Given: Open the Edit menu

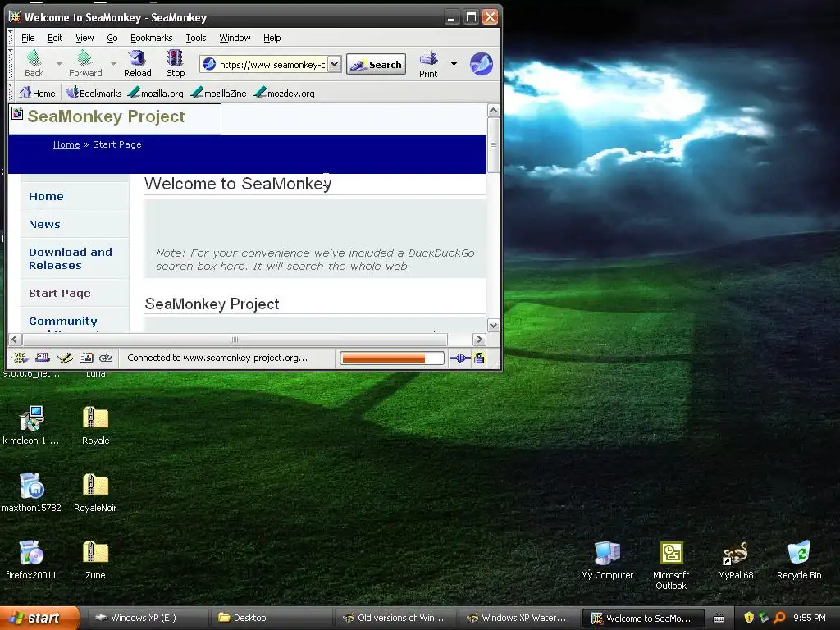Looking at the screenshot, I should [55, 38].
